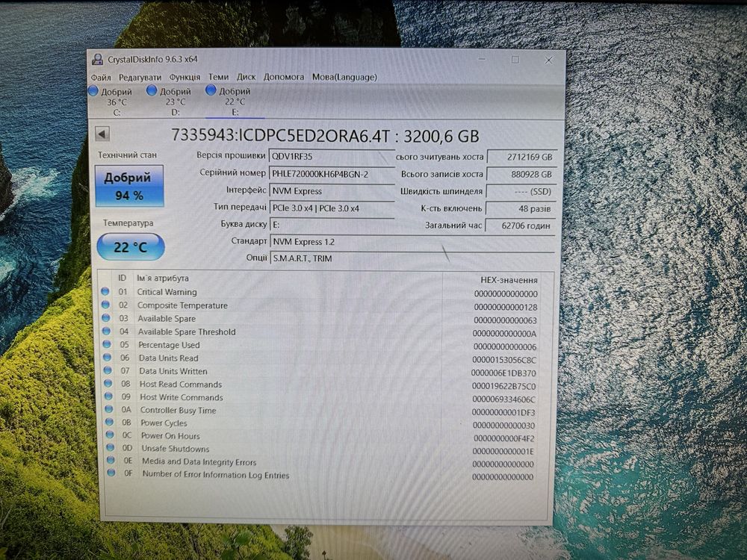
Task: Select the Unsafe Shutdowns attribute row
Action: [x=319, y=449]
